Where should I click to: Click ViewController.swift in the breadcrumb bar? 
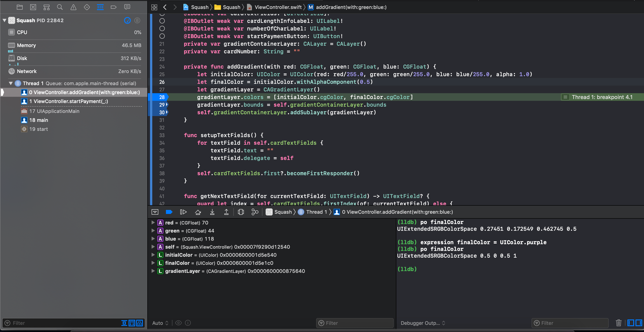(278, 7)
